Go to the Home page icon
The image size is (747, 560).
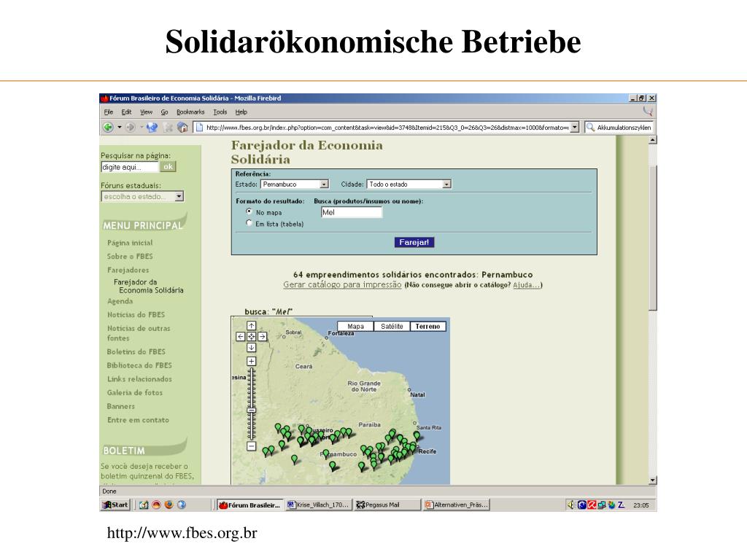tap(182, 127)
